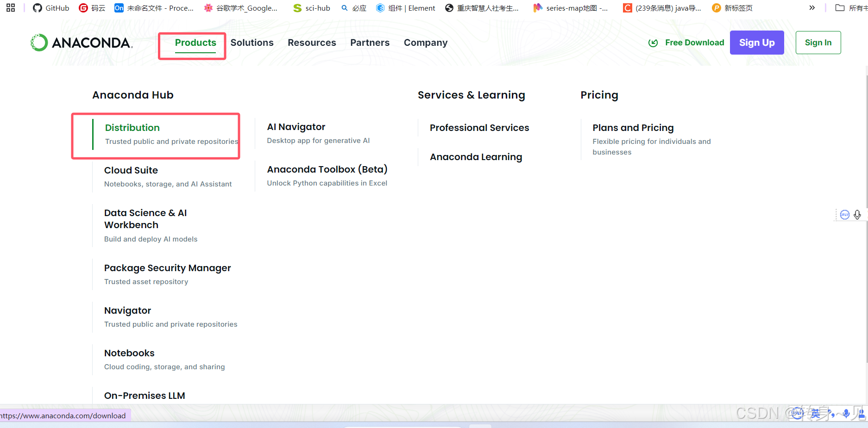Open the series-map地图 bookmark
Screen dimensions: 868x428
pos(571,8)
